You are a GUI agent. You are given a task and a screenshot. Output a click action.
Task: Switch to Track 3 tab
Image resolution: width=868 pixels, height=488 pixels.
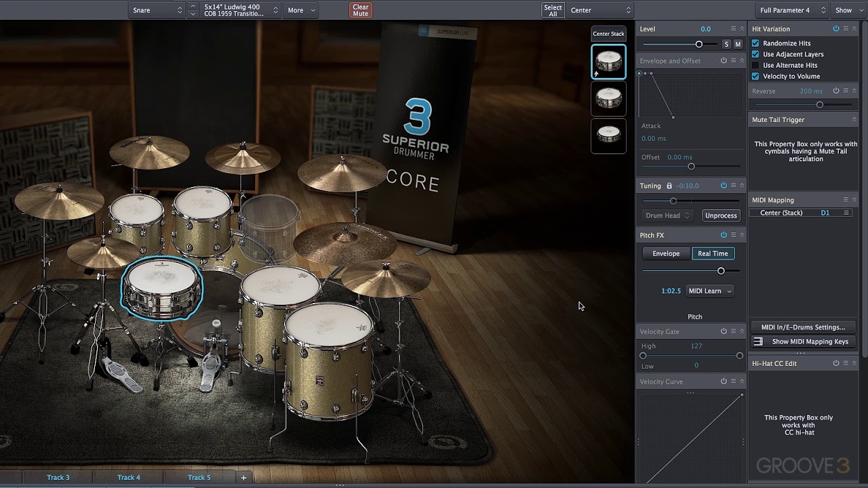point(58,477)
